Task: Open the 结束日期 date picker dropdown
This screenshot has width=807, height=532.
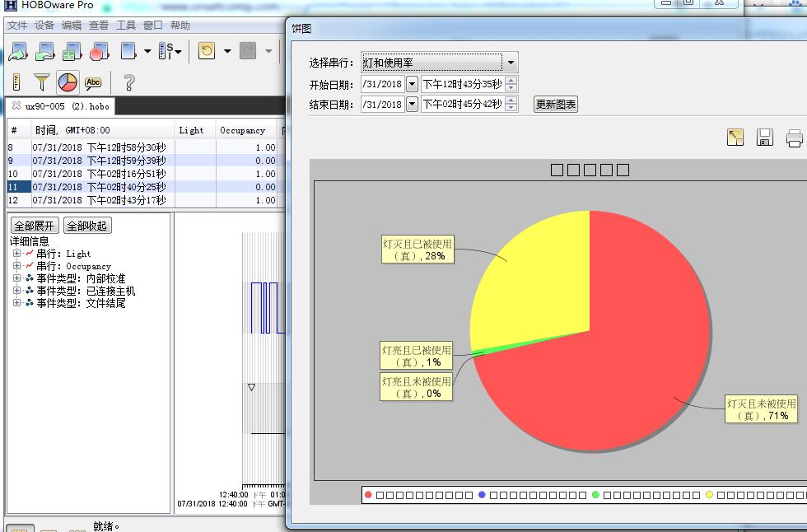Action: coord(412,105)
